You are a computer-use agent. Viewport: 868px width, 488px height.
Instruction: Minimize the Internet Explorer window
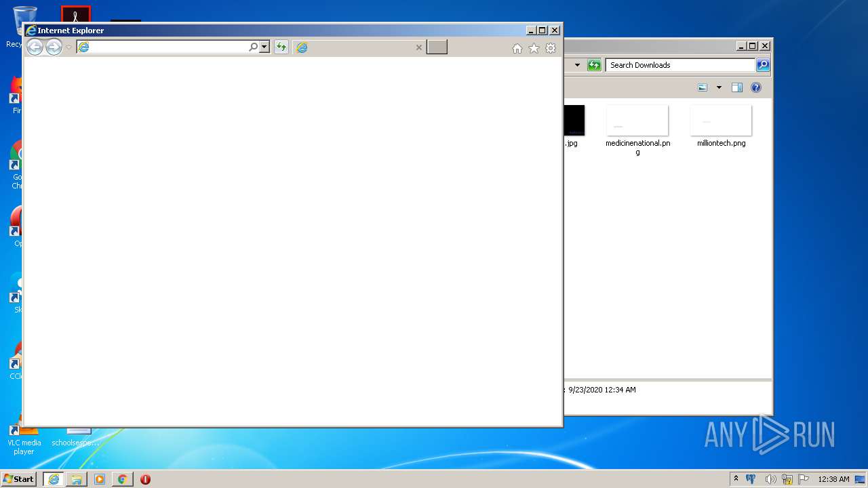(531, 30)
